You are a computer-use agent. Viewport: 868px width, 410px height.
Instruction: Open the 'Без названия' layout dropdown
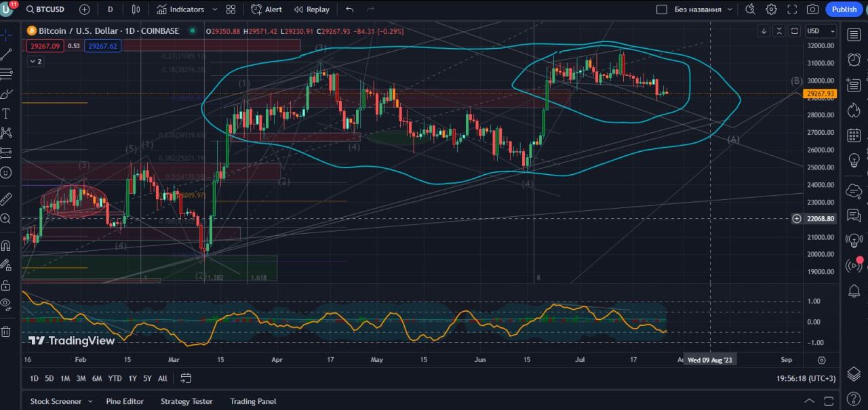(x=703, y=9)
